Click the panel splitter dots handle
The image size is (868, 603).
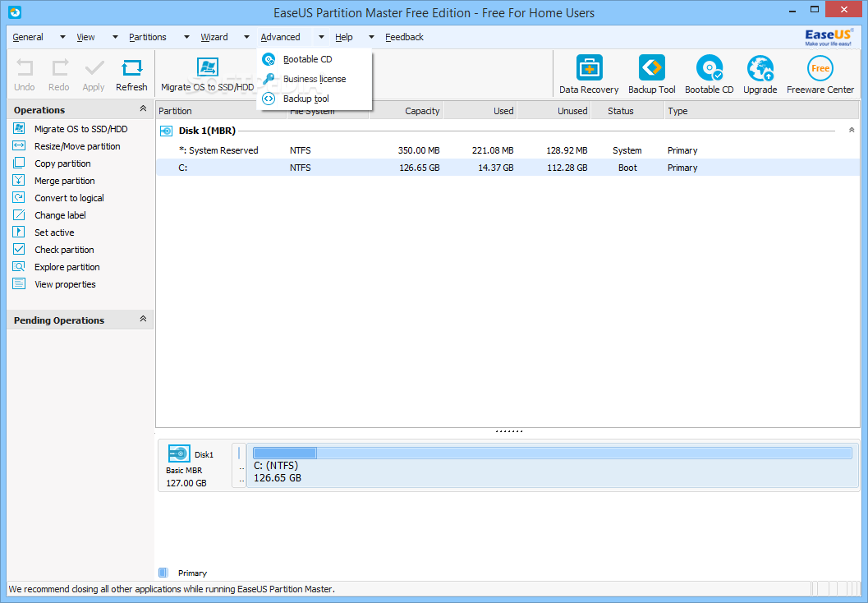(x=508, y=430)
